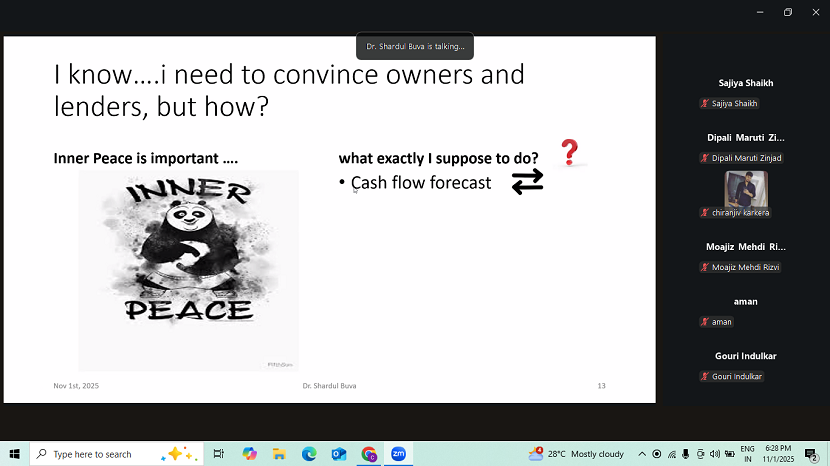This screenshot has height=466, width=830.
Task: Expand the hidden system tray icons chevron
Action: pos(642,454)
